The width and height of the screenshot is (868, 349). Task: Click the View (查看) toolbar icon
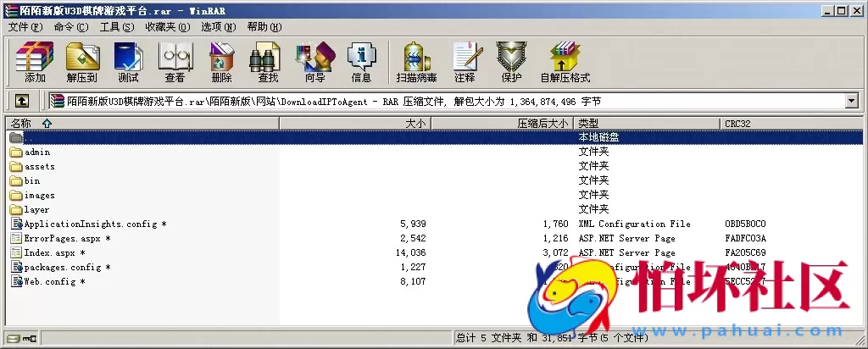175,61
